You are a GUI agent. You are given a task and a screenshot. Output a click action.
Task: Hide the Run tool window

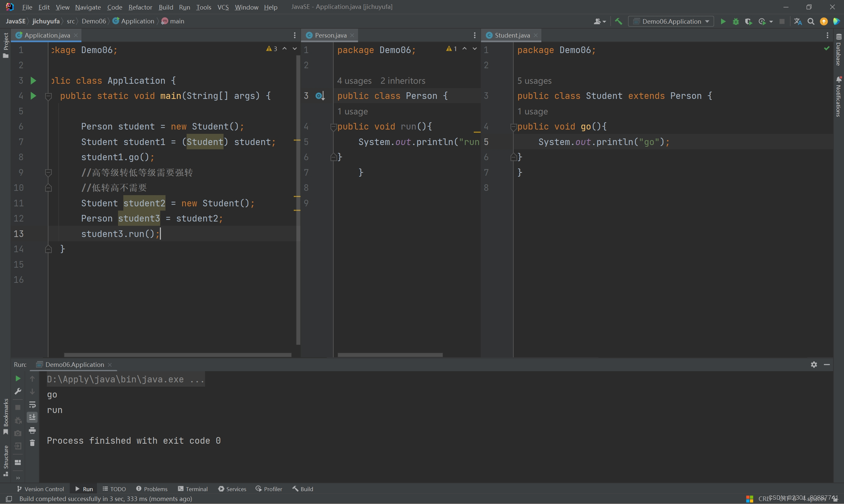[x=827, y=365]
